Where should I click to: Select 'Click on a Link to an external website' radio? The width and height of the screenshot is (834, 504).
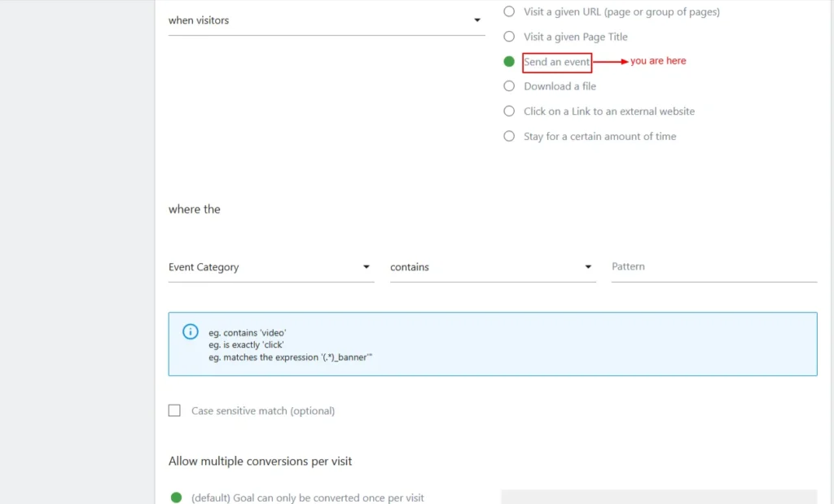[509, 112]
